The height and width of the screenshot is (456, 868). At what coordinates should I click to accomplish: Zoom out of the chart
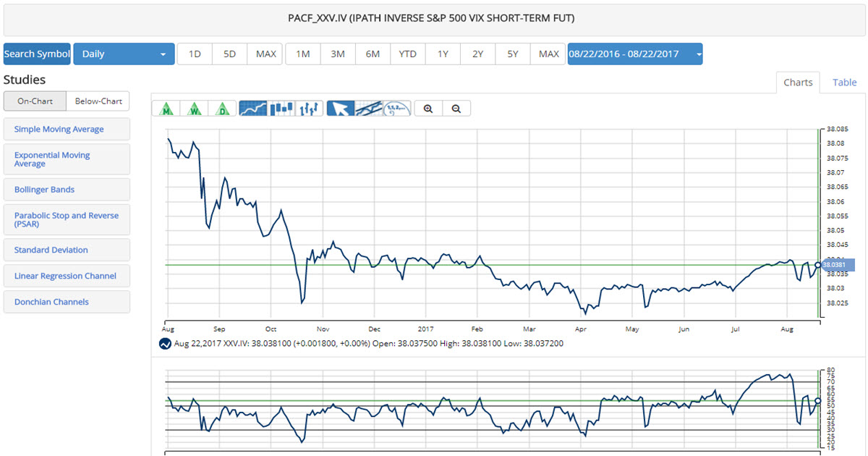click(x=456, y=109)
